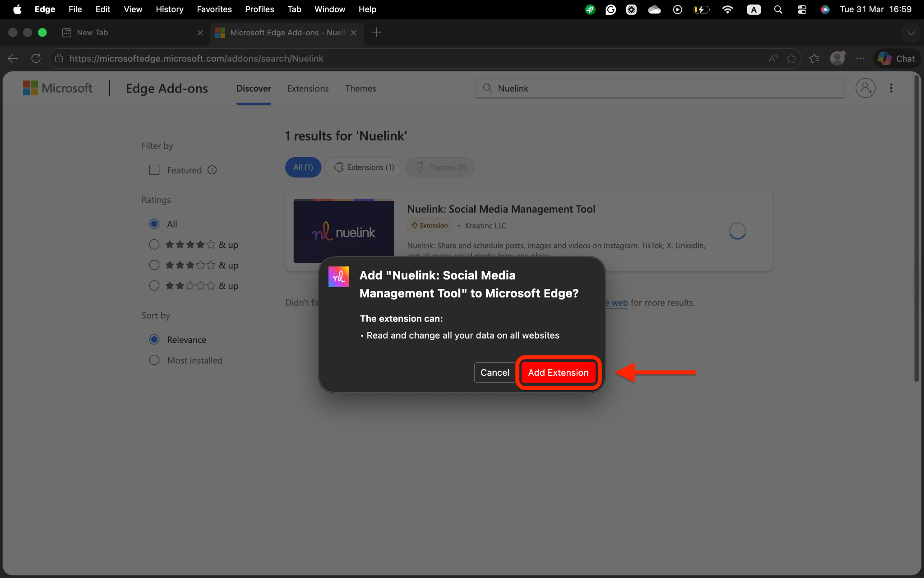This screenshot has width=924, height=578.
Task: Expand the tab search chevron
Action: (x=911, y=33)
